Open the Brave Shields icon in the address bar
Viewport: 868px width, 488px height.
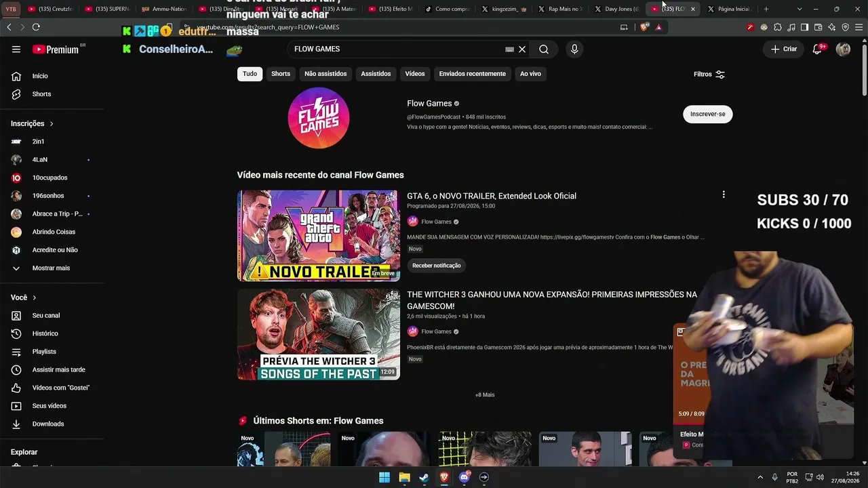[644, 27]
